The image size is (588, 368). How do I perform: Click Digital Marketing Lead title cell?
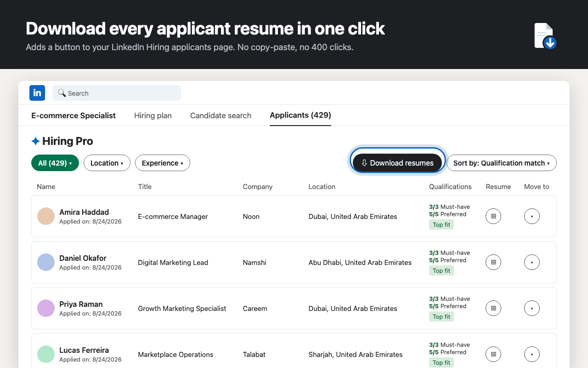click(x=173, y=262)
